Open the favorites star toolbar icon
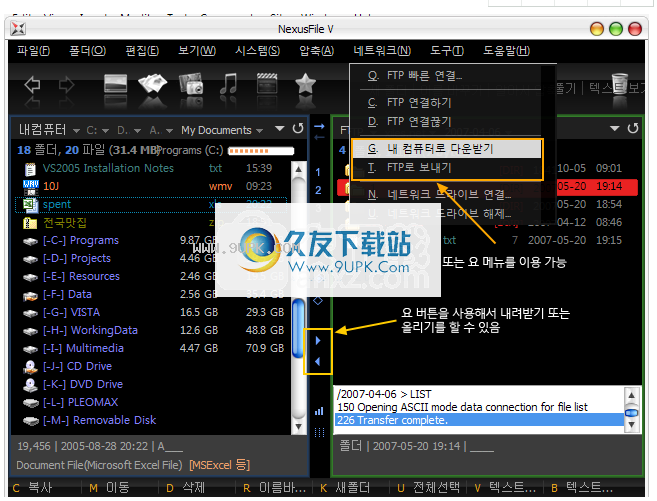657x501 pixels. [305, 83]
